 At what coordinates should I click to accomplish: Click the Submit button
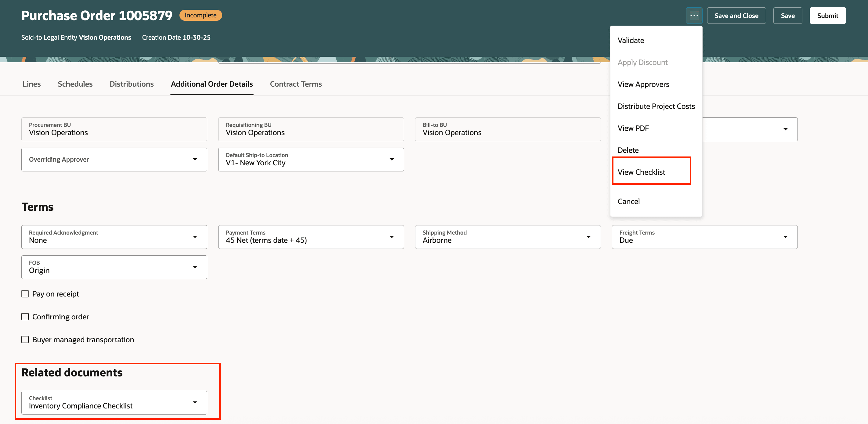pyautogui.click(x=828, y=15)
